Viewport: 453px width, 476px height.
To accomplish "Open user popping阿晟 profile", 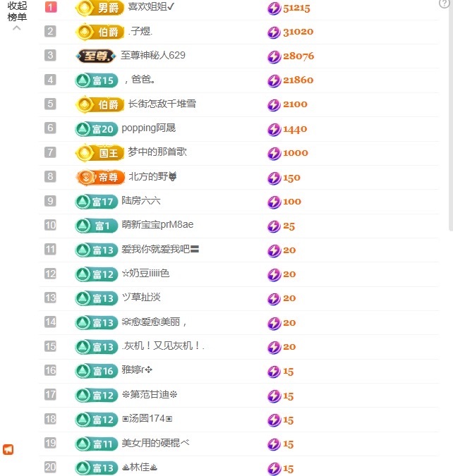I will [x=149, y=128].
